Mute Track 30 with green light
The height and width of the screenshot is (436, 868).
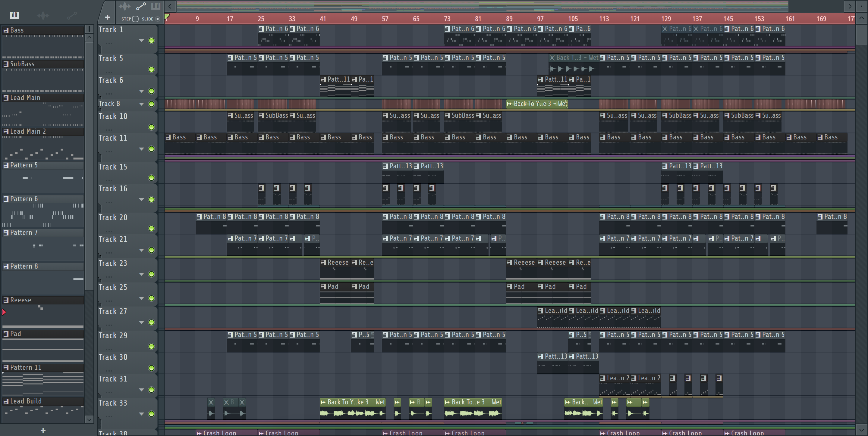pyautogui.click(x=151, y=368)
